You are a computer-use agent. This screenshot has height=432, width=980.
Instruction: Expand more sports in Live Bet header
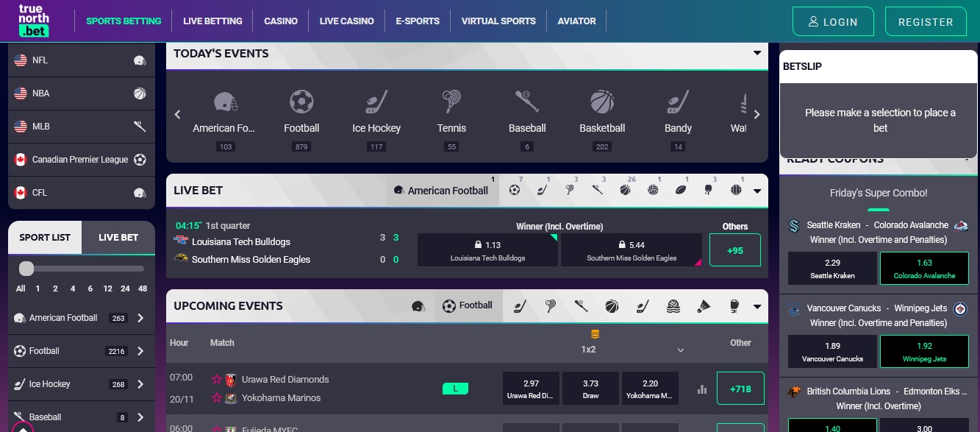pyautogui.click(x=757, y=191)
